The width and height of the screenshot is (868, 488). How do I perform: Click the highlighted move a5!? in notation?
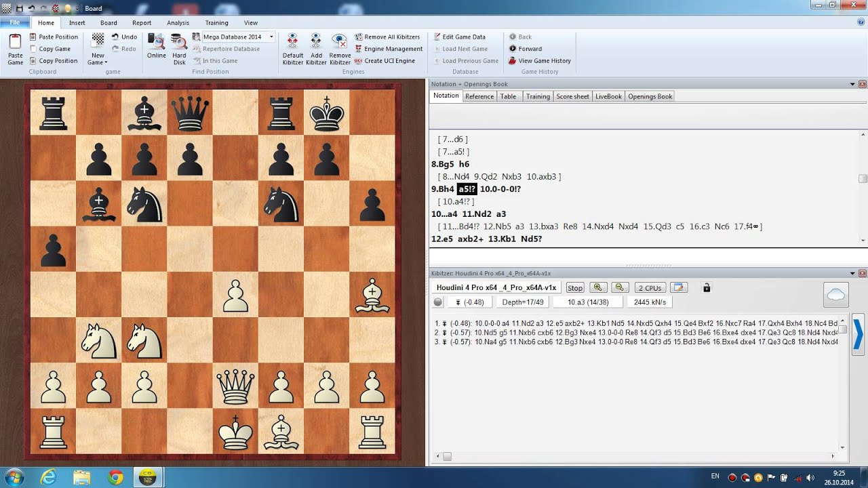coord(467,189)
